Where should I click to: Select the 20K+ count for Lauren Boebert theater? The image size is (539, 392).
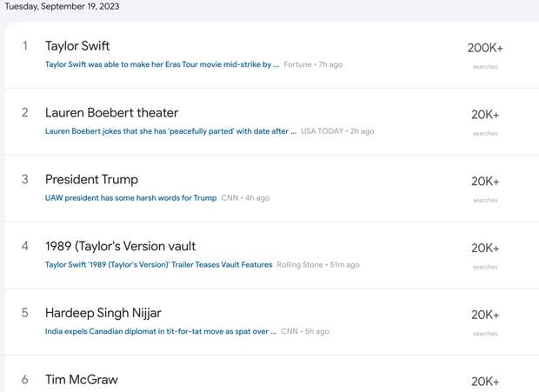pos(485,115)
